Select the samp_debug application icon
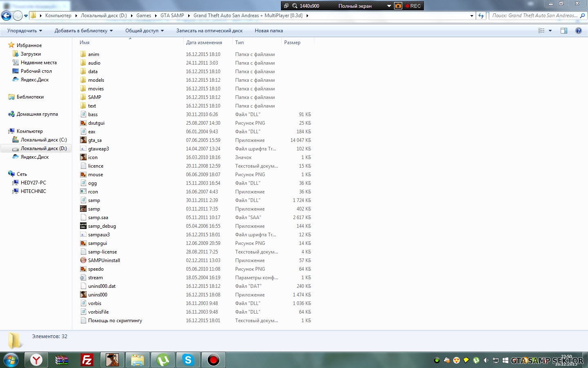The width and height of the screenshot is (588, 368). click(83, 226)
